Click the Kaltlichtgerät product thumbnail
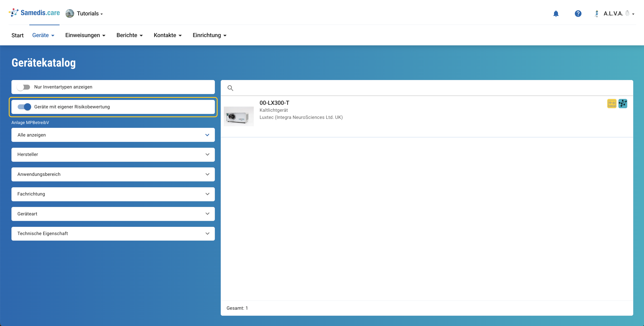This screenshot has height=326, width=644. pos(238,116)
